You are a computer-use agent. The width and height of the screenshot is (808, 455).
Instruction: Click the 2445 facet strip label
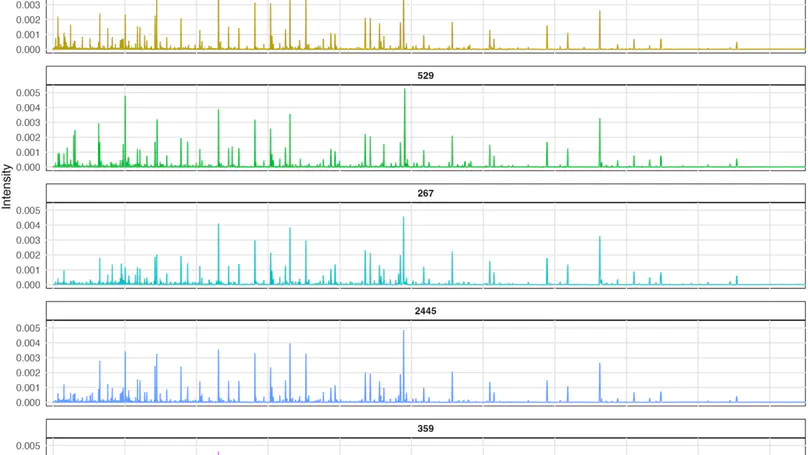(426, 311)
